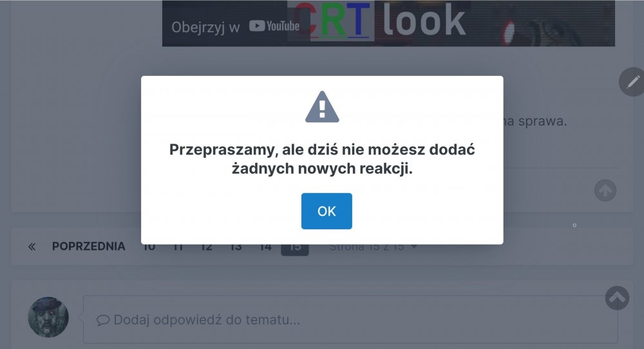Screen dimensions: 644x349
Task: Click the upward arrow circle beside post
Action: pos(605,190)
